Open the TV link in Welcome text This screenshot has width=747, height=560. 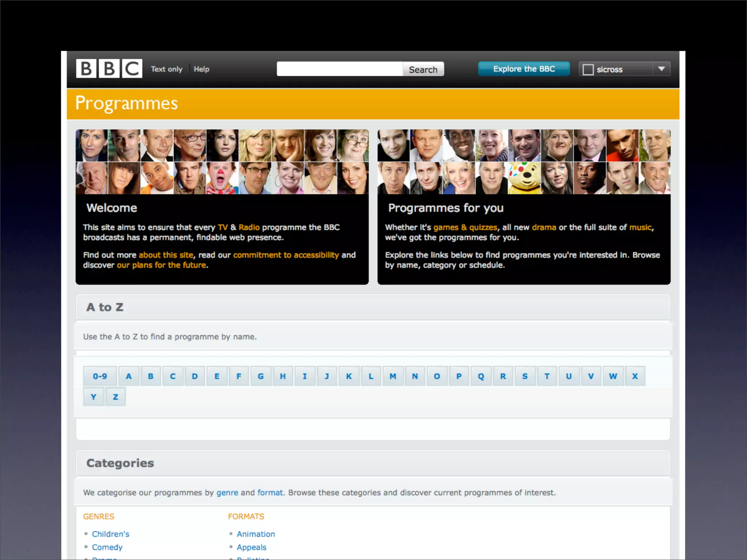click(223, 227)
